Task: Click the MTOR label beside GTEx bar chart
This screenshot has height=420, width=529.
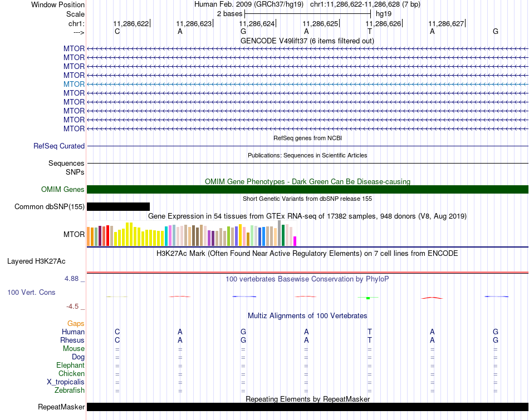Action: [x=74, y=234]
